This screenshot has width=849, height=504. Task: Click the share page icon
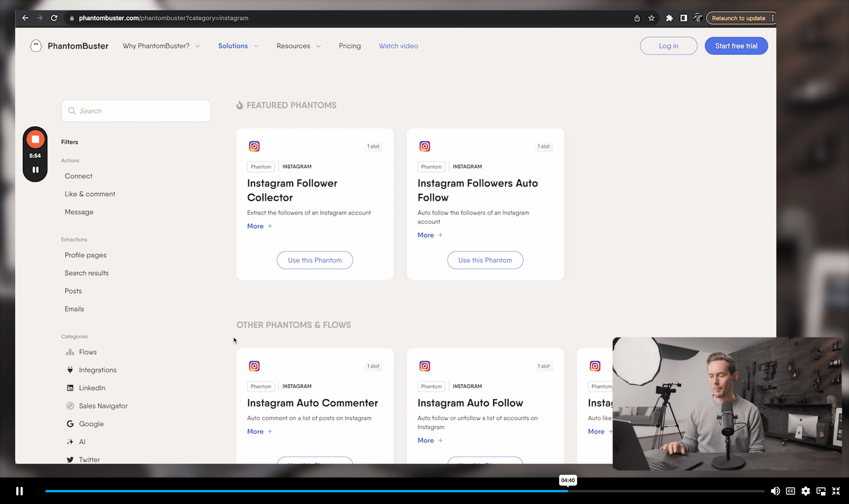coord(637,18)
